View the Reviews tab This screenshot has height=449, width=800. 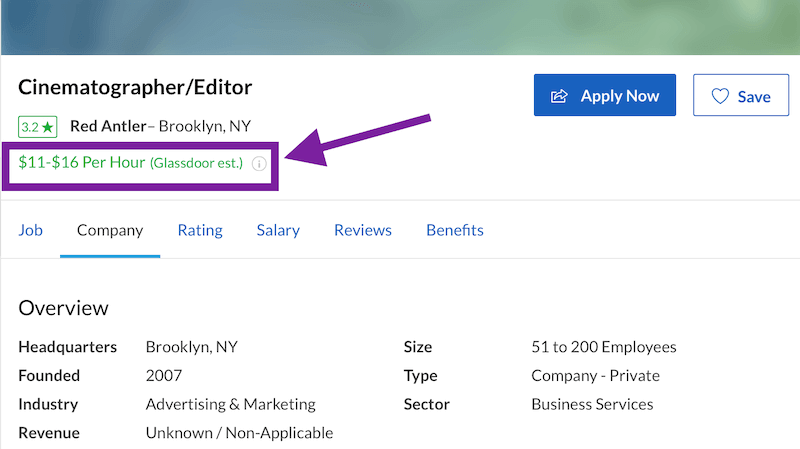[x=363, y=230]
